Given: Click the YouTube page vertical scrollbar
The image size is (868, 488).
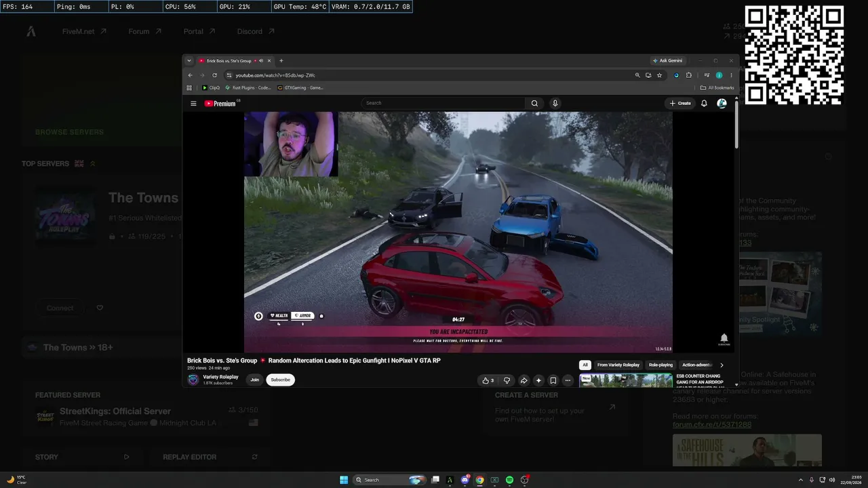Looking at the screenshot, I should coord(736,123).
